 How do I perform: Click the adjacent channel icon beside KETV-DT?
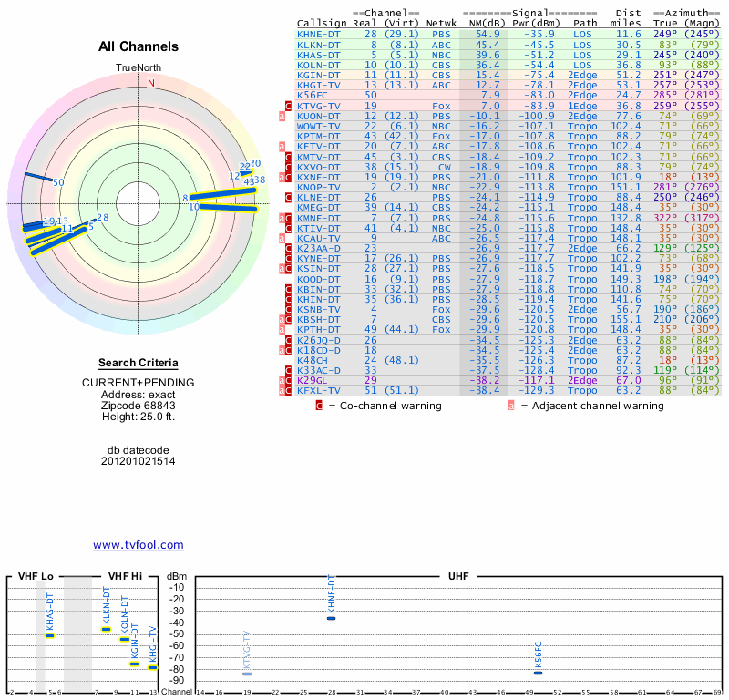coord(282,147)
